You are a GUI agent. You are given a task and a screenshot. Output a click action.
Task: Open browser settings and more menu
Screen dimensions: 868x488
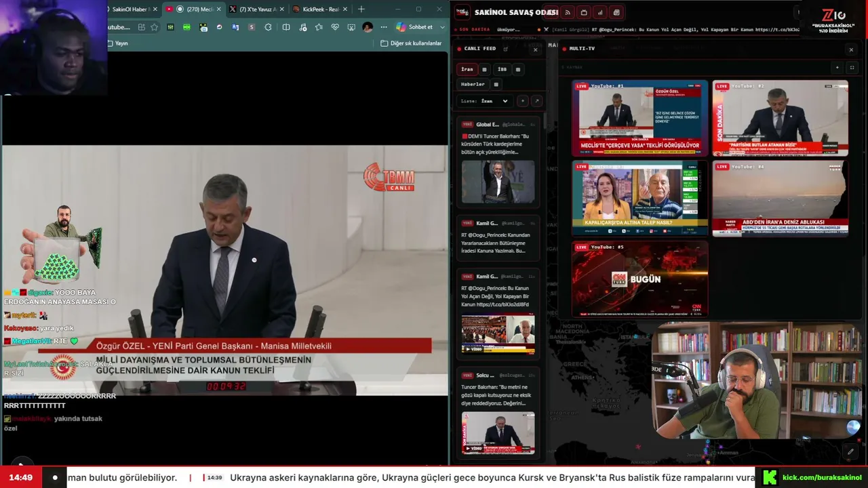coord(384,27)
